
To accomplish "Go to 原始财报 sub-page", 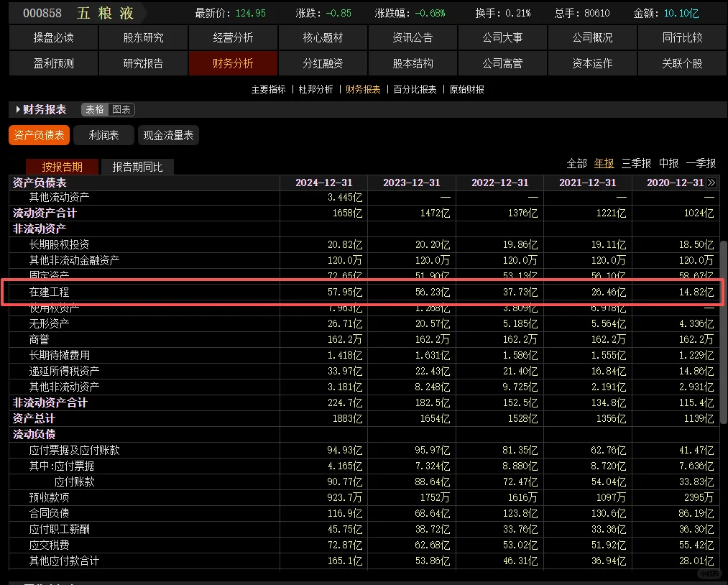I will coord(466,89).
